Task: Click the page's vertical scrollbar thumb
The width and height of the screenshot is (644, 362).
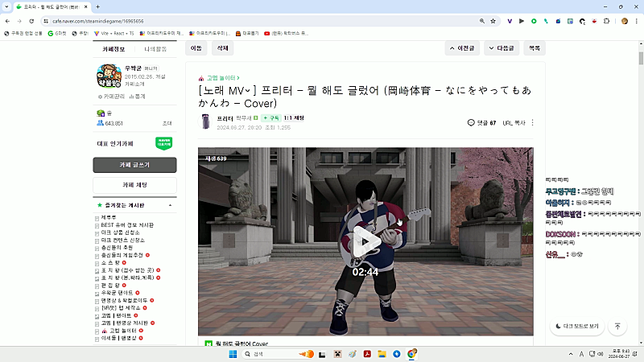Action: 641,58
